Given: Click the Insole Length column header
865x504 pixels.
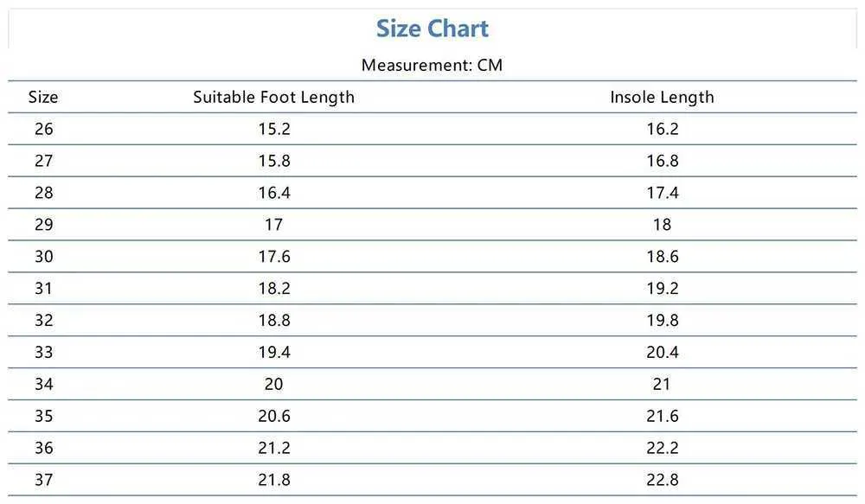Looking at the screenshot, I should 662,97.
